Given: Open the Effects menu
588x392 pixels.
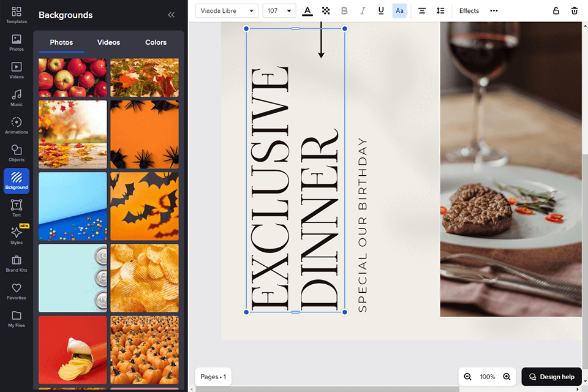Looking at the screenshot, I should click(469, 11).
